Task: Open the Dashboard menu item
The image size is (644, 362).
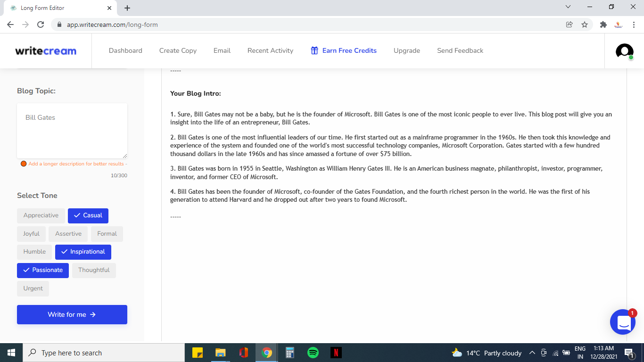Action: (x=125, y=50)
